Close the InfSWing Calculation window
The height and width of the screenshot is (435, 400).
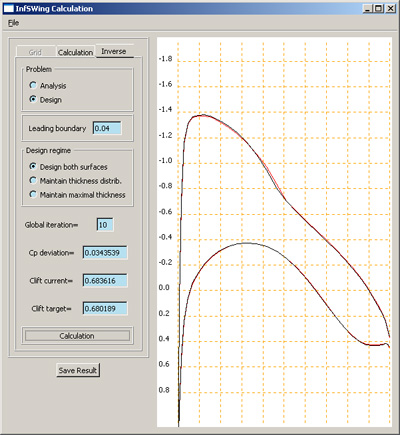click(x=390, y=8)
